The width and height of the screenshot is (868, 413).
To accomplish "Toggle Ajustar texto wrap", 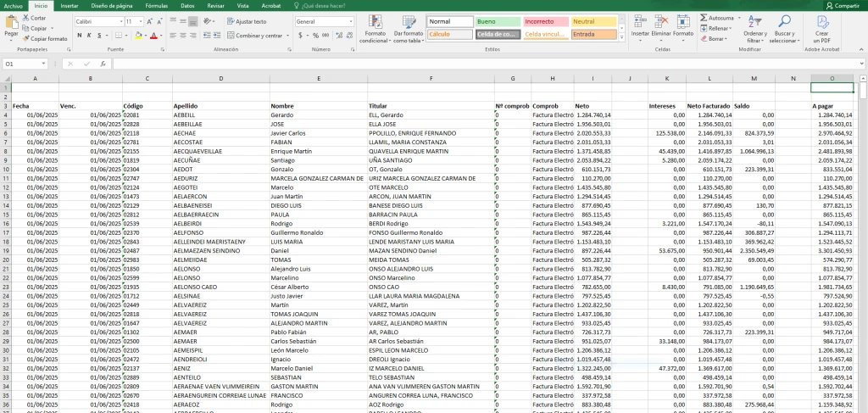I will [x=247, y=21].
